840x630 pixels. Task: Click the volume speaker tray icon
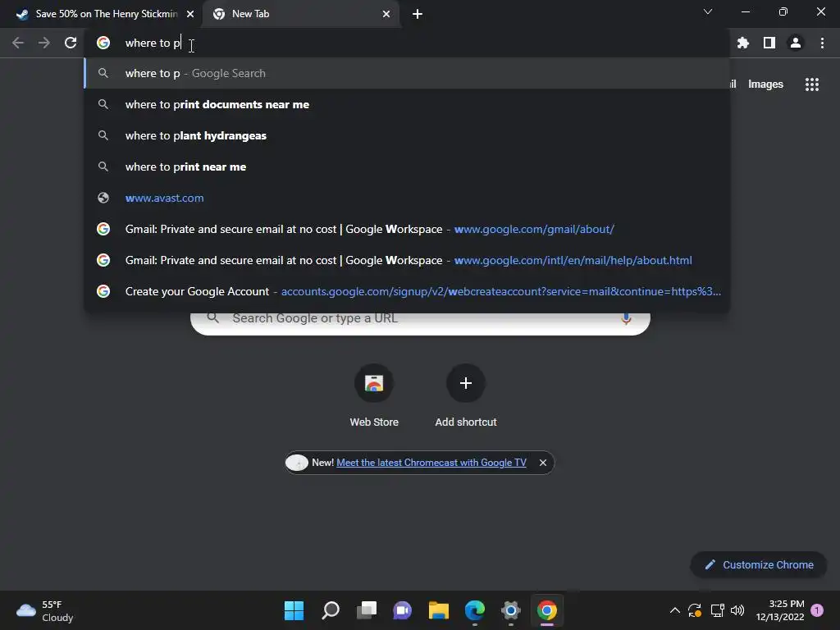click(x=737, y=610)
